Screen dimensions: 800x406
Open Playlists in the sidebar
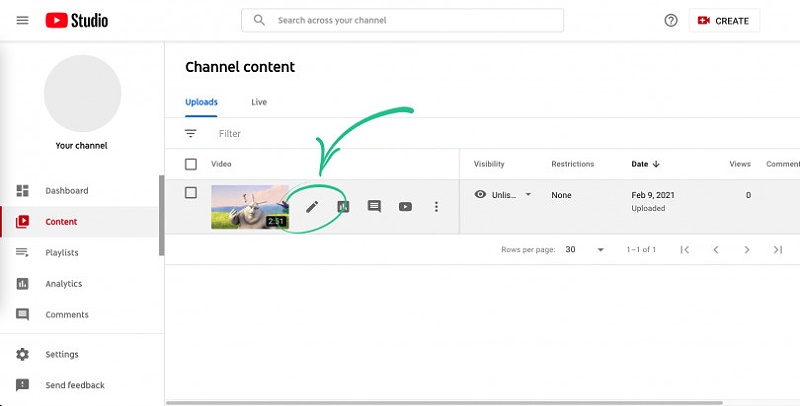[x=61, y=253]
